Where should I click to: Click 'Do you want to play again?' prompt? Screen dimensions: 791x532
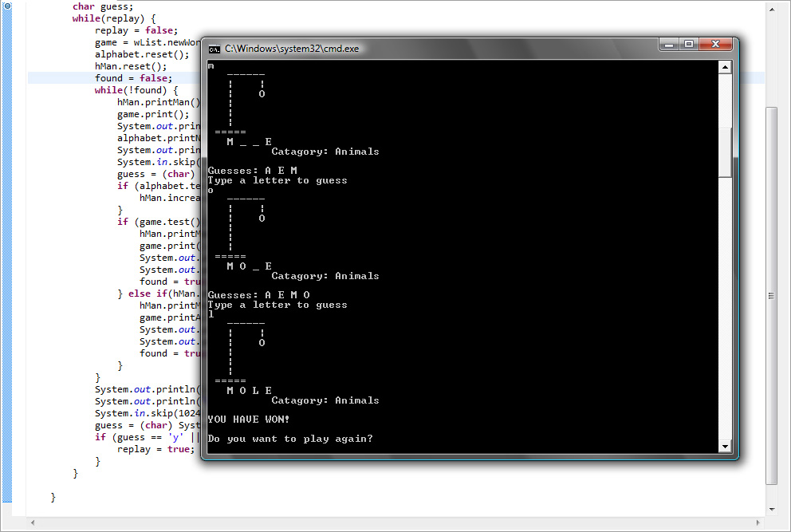click(290, 439)
